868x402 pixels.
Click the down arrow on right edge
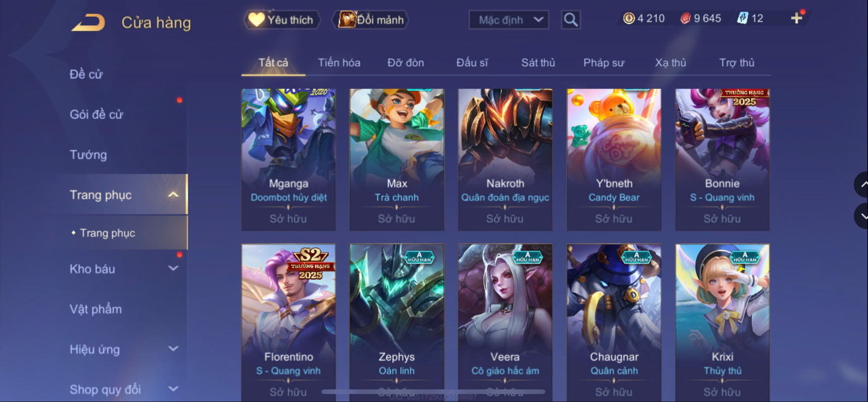point(862,216)
